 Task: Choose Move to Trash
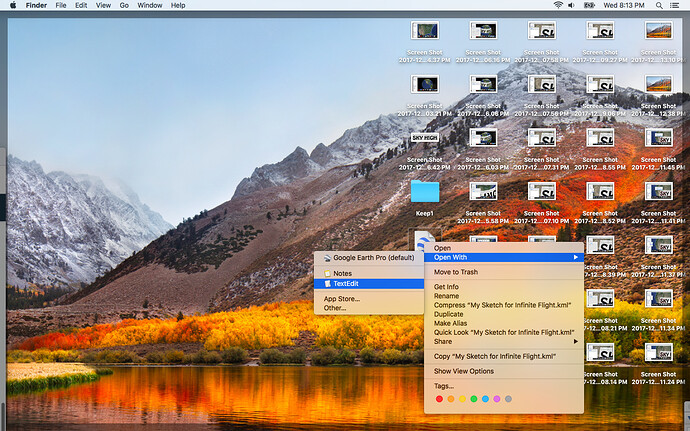coord(504,272)
